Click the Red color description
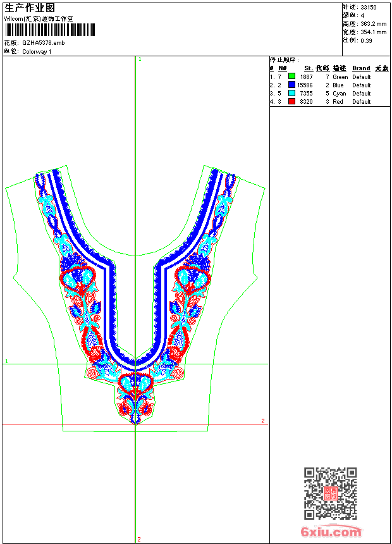The width and height of the screenshot is (392, 544). pos(338,102)
